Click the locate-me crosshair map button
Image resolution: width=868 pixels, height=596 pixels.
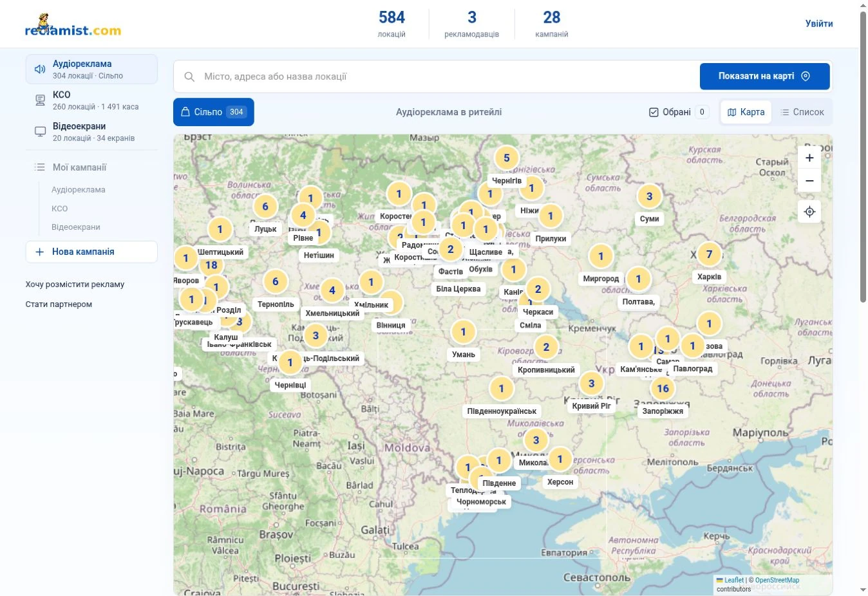click(809, 212)
